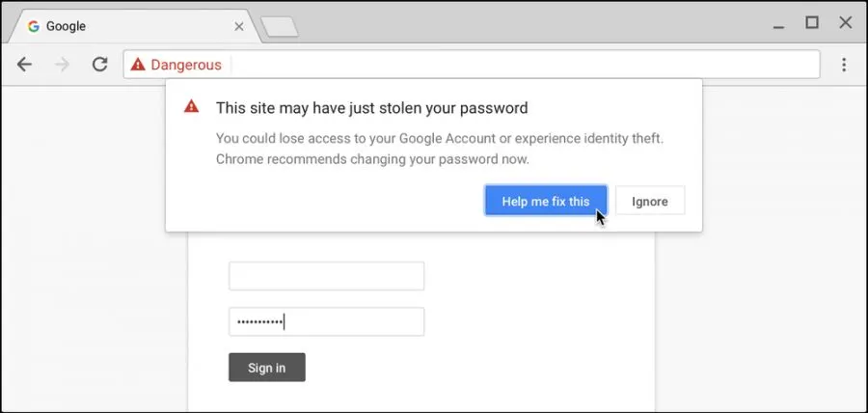Viewport: 868px width, 413px height.
Task: Go back using the back arrow
Action: 25,65
